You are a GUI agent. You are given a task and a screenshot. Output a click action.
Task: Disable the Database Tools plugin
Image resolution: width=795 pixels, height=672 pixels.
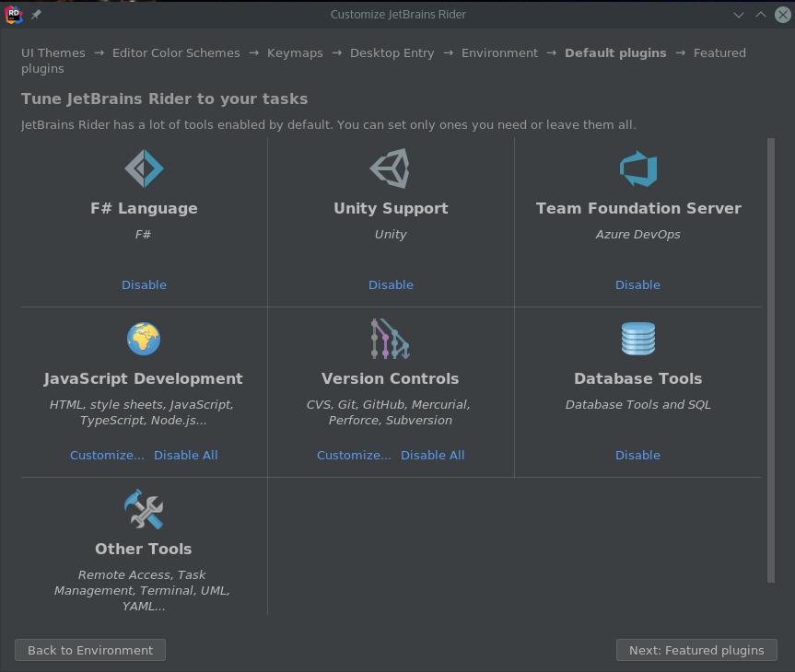click(x=637, y=455)
